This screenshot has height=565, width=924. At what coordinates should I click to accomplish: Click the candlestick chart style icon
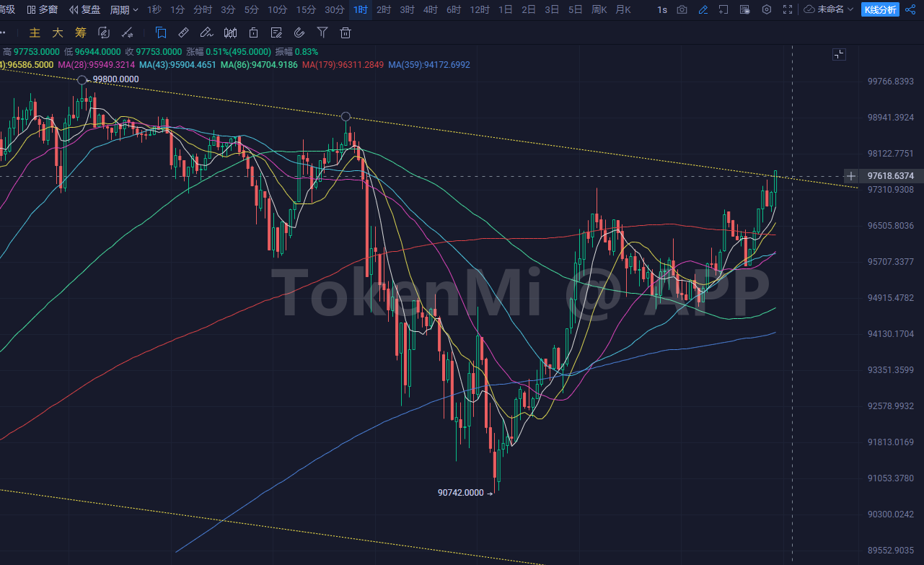tap(230, 33)
